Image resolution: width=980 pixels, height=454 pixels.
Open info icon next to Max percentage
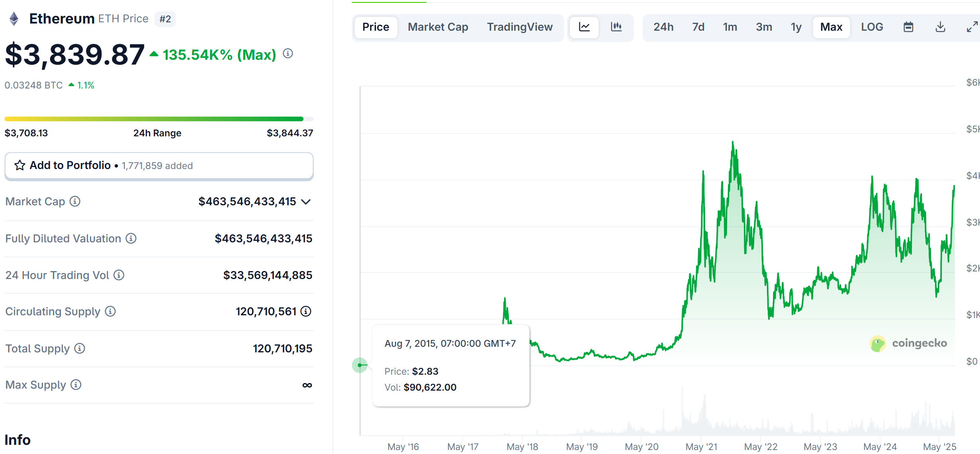point(288,53)
